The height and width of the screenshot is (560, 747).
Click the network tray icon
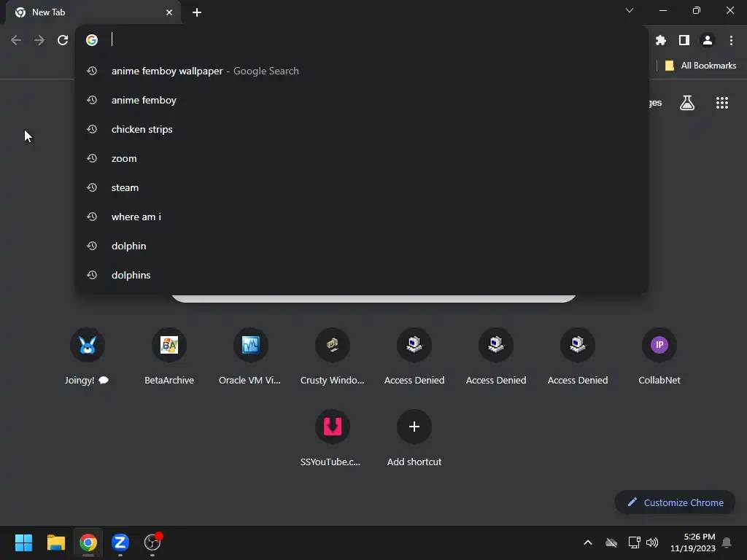(x=634, y=542)
